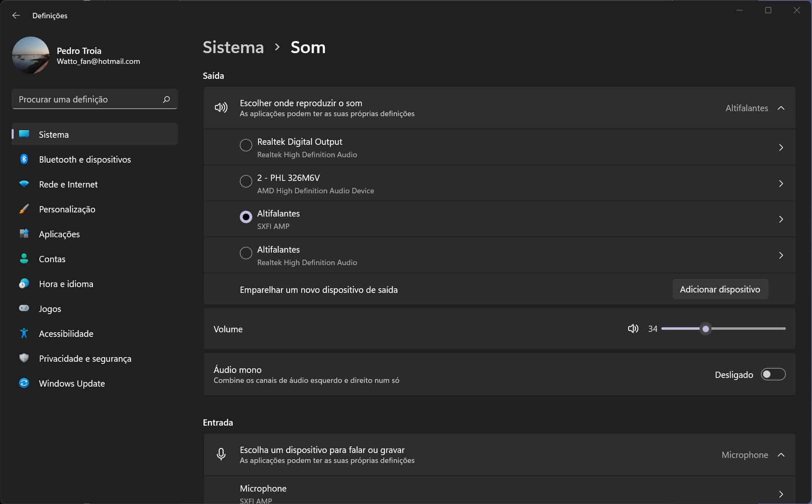Click the Procurar uma definição search field
The image size is (812, 504).
(87, 99)
